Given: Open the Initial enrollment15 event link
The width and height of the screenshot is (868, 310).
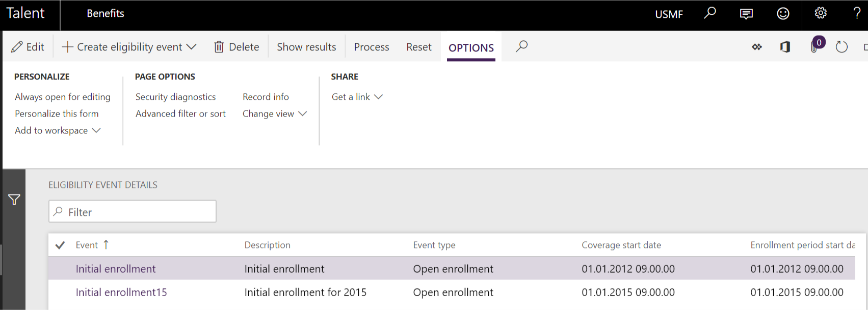Looking at the screenshot, I should tap(121, 292).
